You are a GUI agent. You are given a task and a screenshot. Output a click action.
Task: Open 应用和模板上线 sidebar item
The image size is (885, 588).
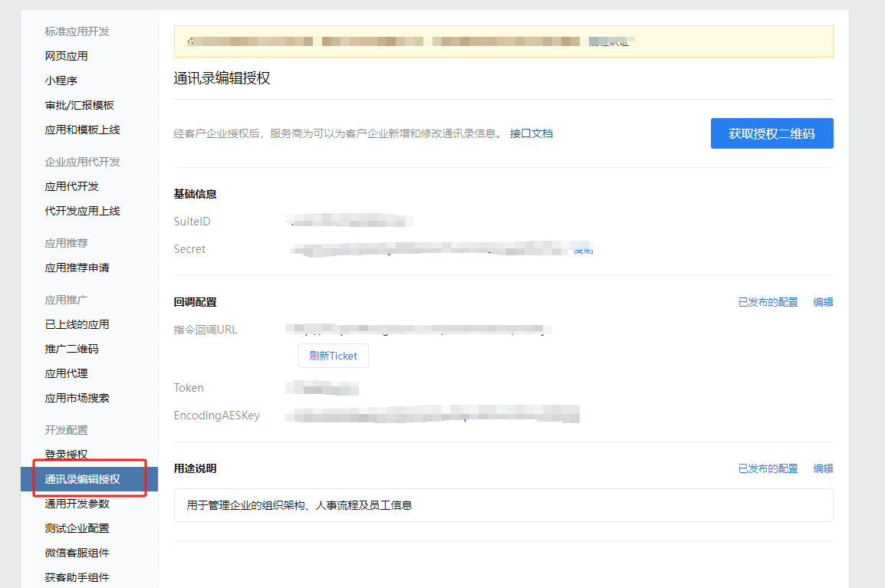pos(82,130)
